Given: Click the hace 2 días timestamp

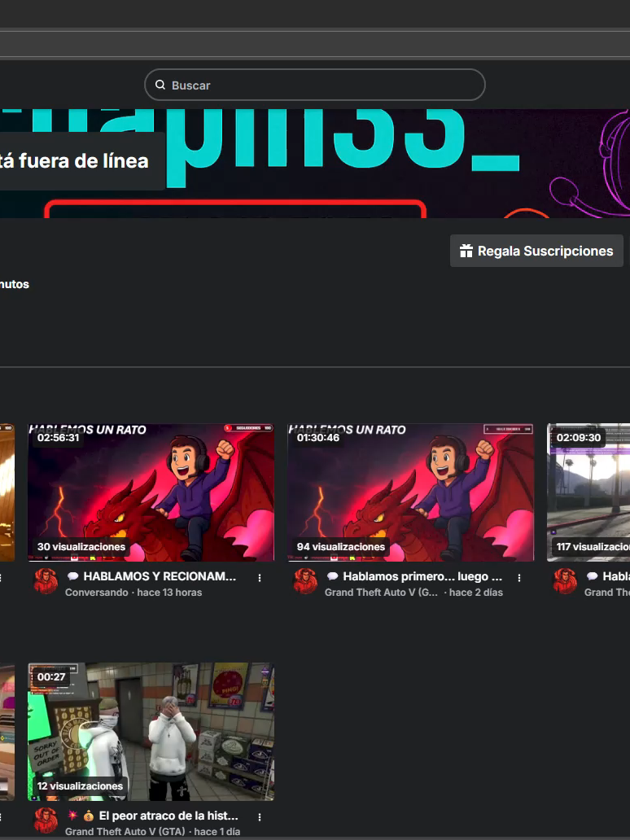Looking at the screenshot, I should point(476,593).
